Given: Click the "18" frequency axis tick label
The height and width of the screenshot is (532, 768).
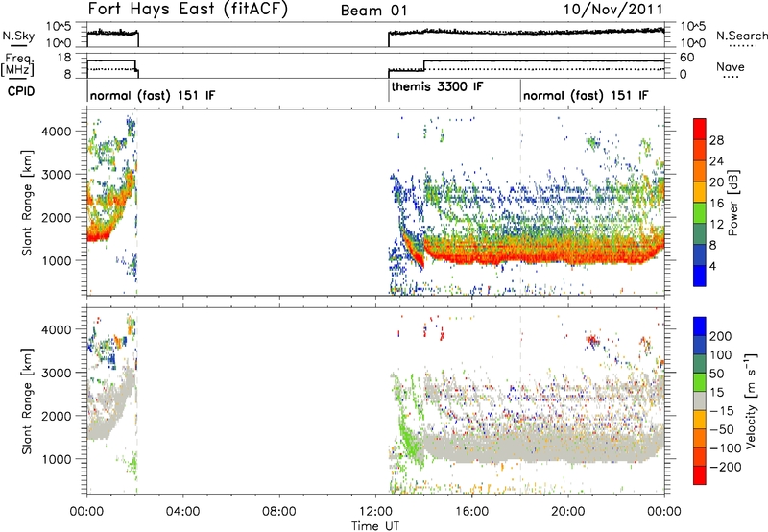Looking at the screenshot, I should [x=64, y=58].
